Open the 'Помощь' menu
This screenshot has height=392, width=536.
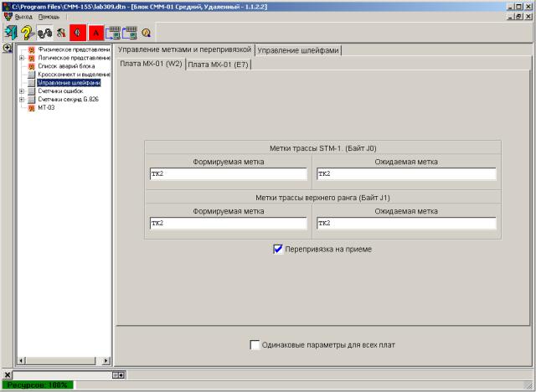point(49,17)
